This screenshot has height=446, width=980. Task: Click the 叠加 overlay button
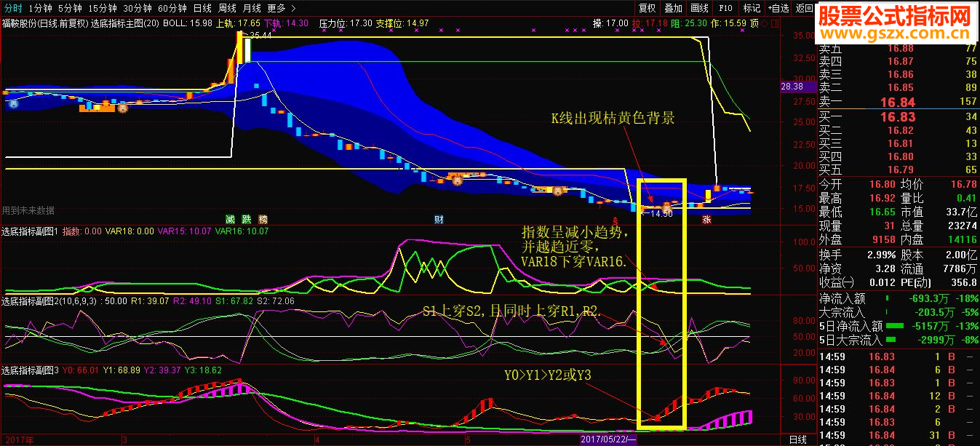pyautogui.click(x=673, y=8)
